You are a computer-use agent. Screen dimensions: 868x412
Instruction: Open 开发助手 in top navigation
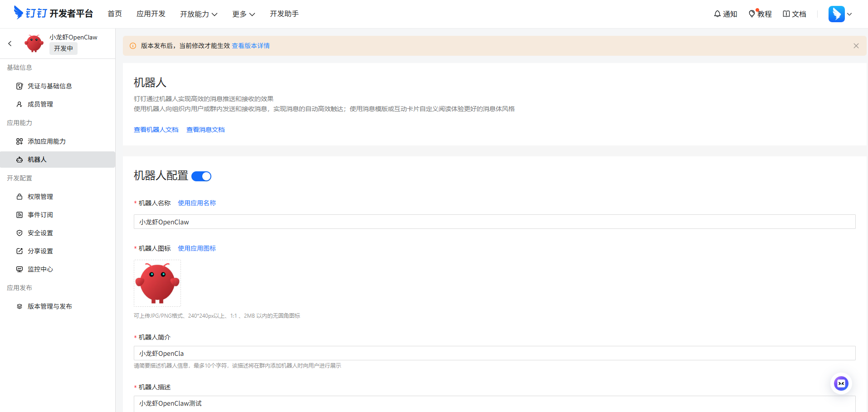point(284,14)
